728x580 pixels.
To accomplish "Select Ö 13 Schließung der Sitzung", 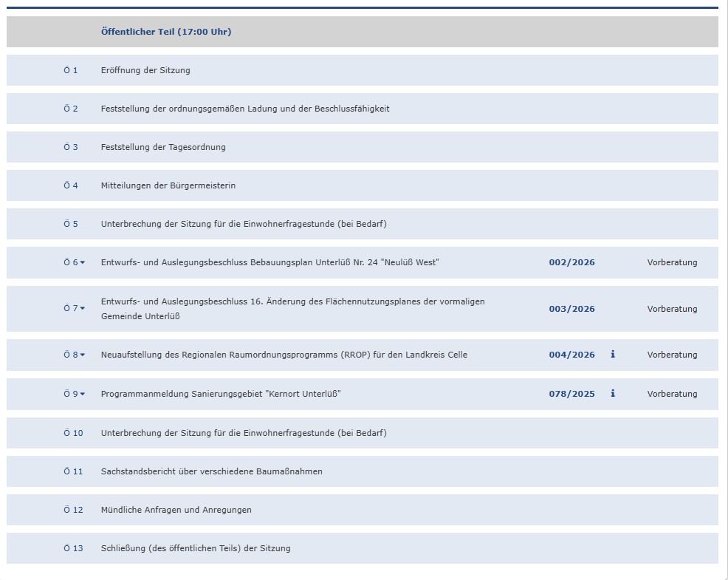I will [x=196, y=548].
